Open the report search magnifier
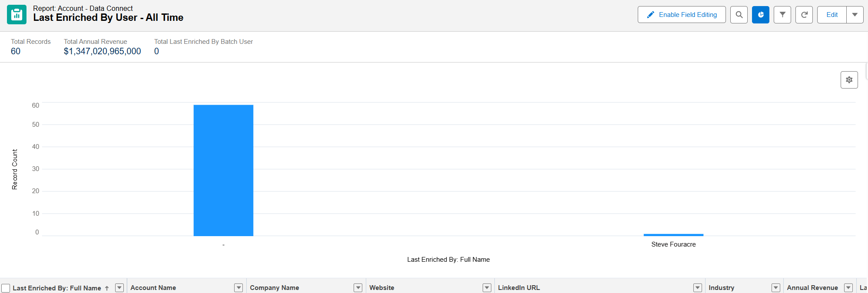 click(739, 15)
